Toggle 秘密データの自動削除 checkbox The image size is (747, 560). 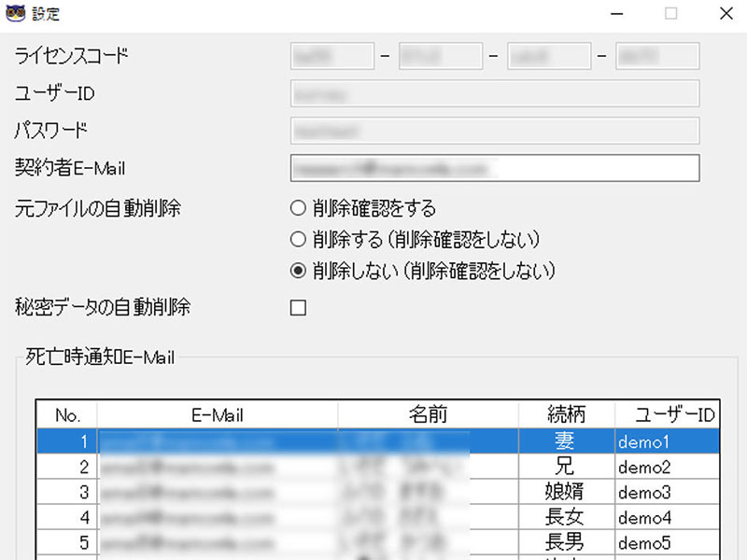(298, 308)
